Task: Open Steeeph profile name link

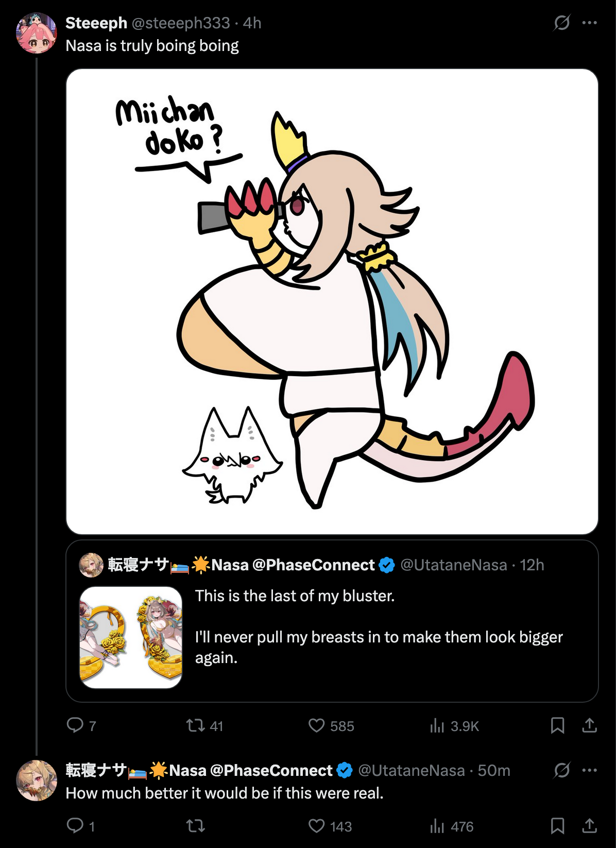Action: tap(96, 23)
